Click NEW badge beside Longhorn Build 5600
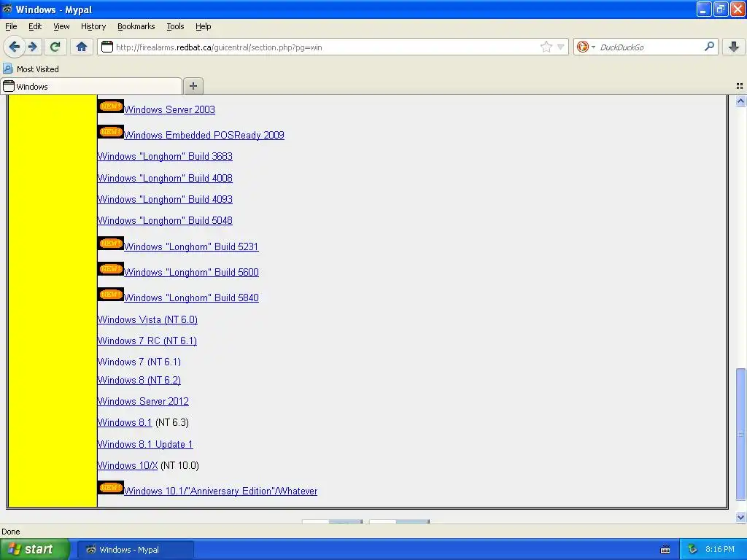Viewport: 747px width, 560px height. [111, 269]
